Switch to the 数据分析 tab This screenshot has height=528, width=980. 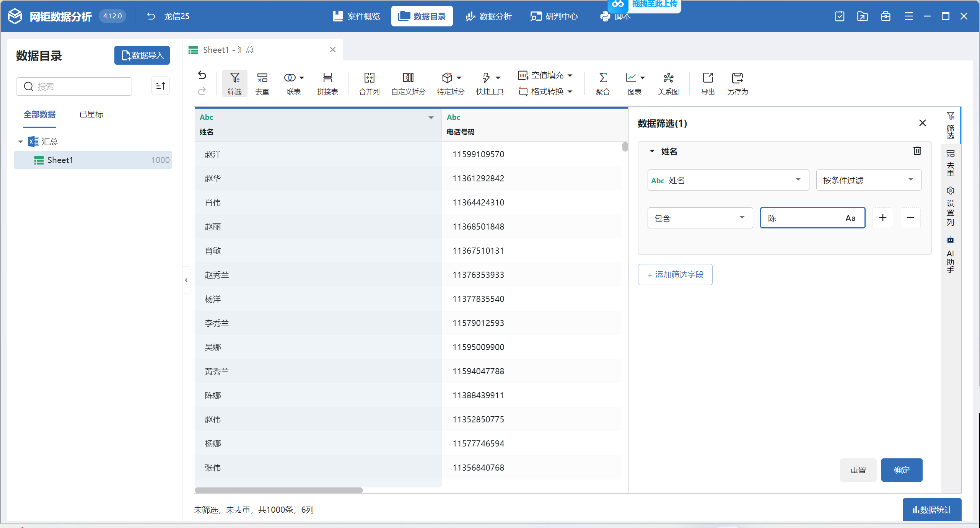(x=488, y=16)
